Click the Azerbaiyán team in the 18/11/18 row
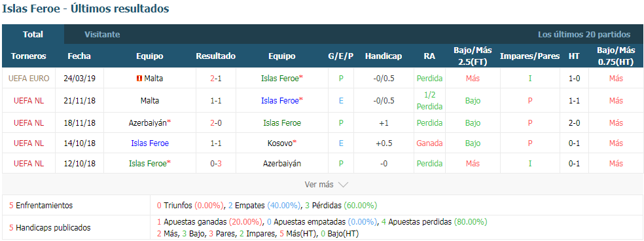 [149, 122]
